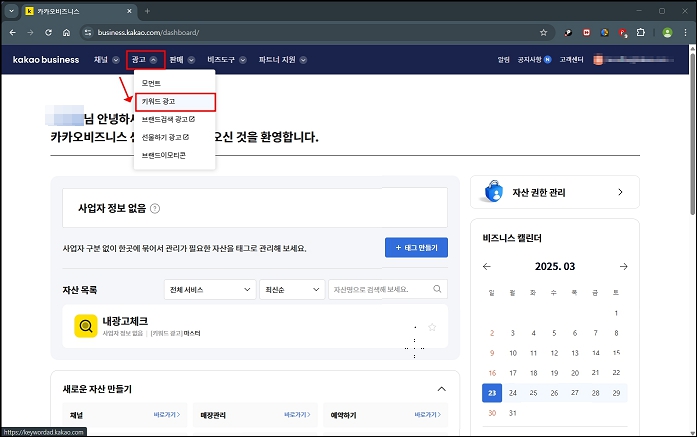Go to 고객센터 help center
This screenshot has height=437, width=697.
[571, 60]
